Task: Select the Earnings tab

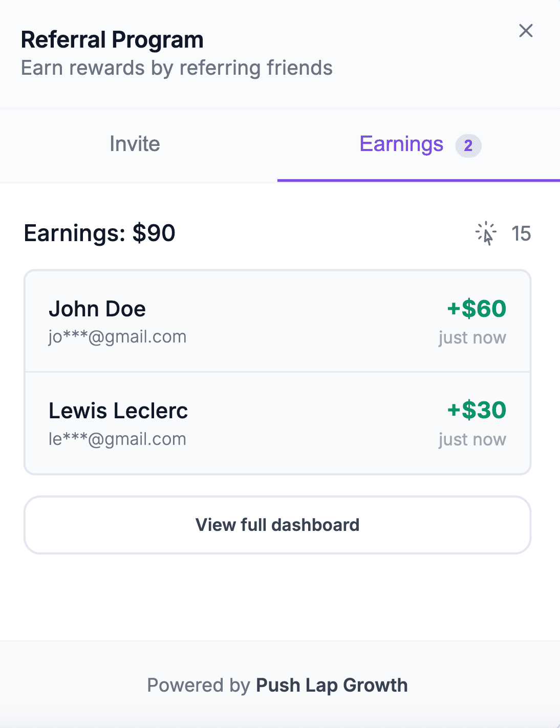Action: (x=401, y=144)
